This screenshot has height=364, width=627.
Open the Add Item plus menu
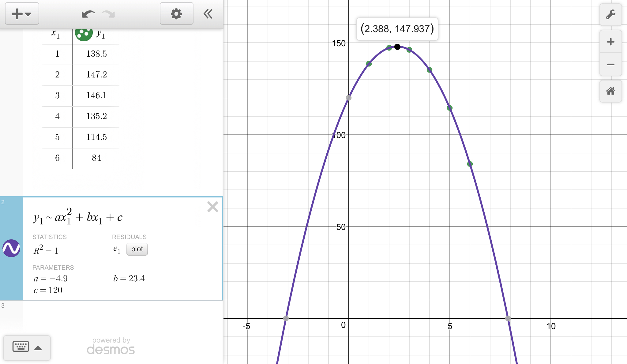point(21,14)
